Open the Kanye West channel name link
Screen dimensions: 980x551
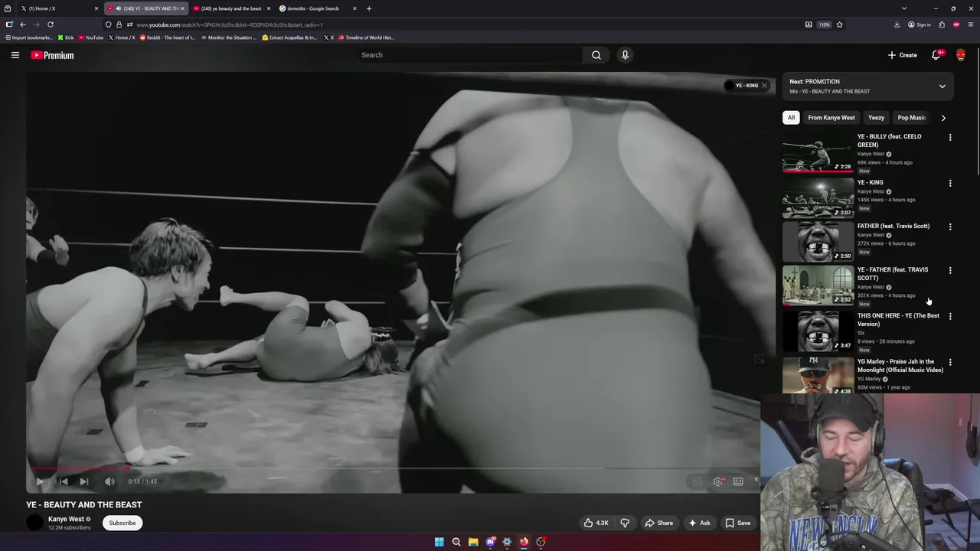(66, 519)
